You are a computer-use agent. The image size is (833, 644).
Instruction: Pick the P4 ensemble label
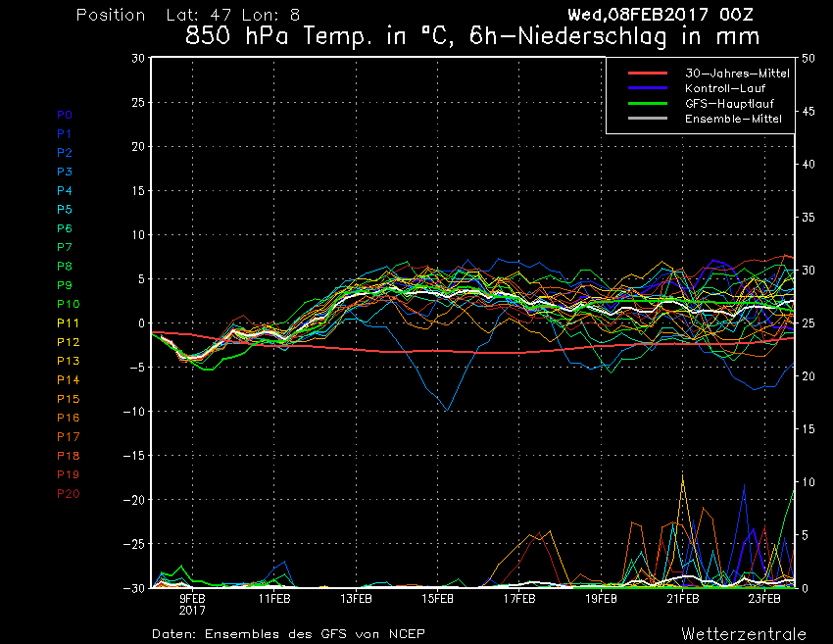[x=65, y=191]
